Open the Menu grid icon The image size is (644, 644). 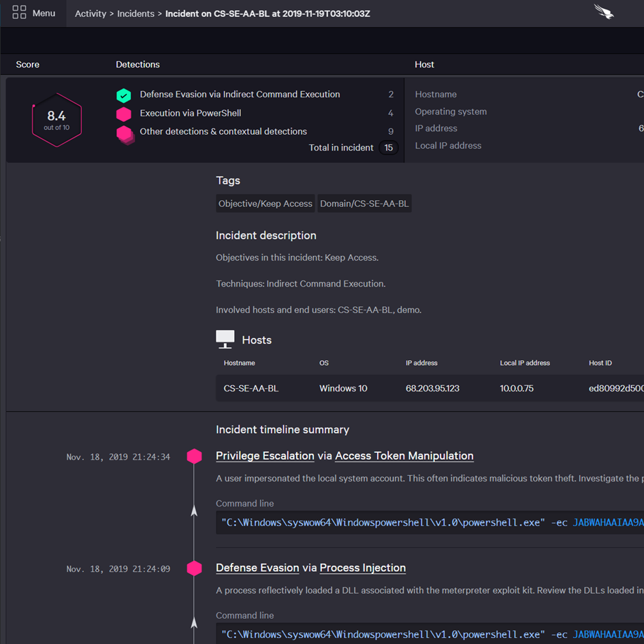[x=20, y=12]
